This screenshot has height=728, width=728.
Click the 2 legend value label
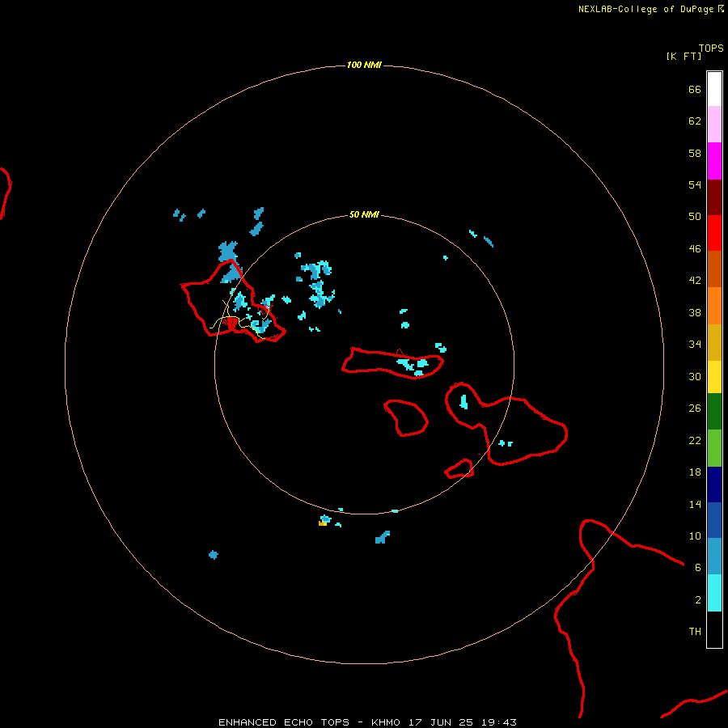pyautogui.click(x=698, y=600)
